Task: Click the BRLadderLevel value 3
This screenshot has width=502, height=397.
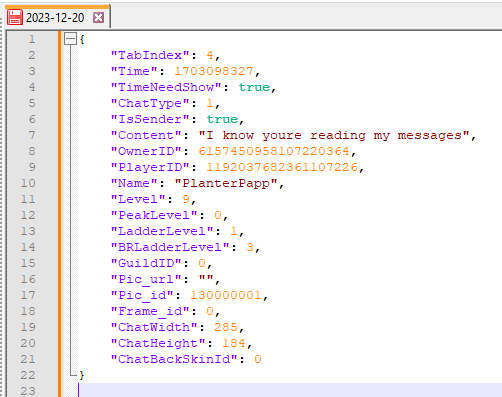Action: point(249,247)
